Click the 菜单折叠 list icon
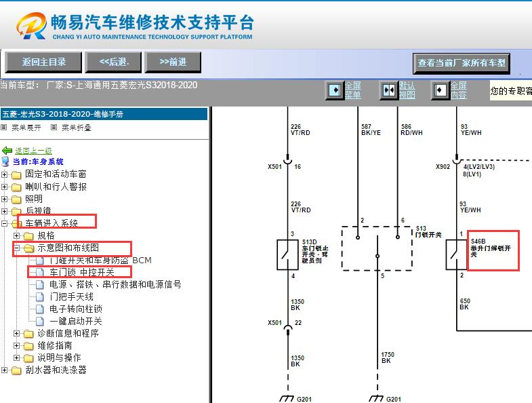 tap(54, 128)
